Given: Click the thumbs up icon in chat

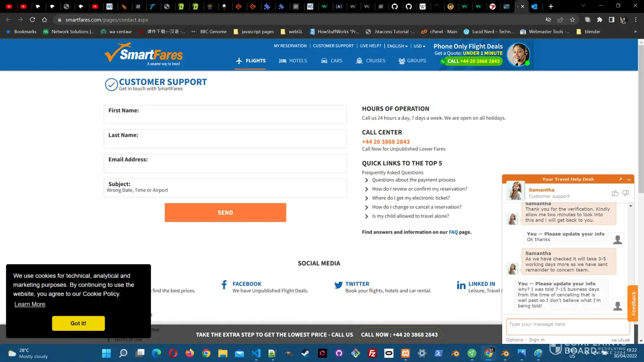Looking at the screenshot, I should (x=615, y=193).
